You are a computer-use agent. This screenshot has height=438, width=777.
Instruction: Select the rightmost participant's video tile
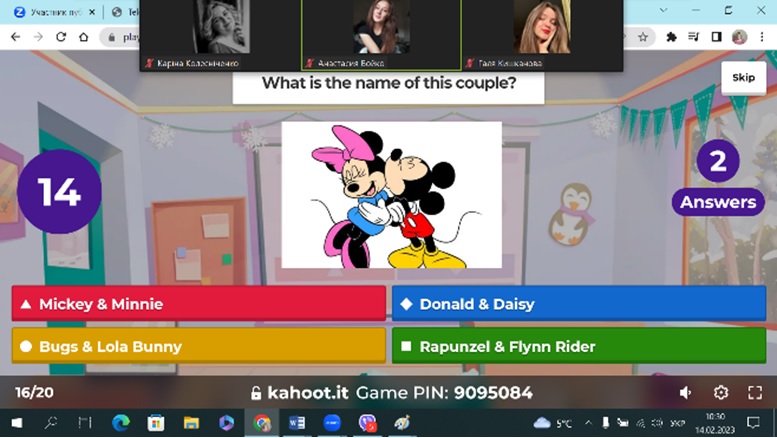542,35
